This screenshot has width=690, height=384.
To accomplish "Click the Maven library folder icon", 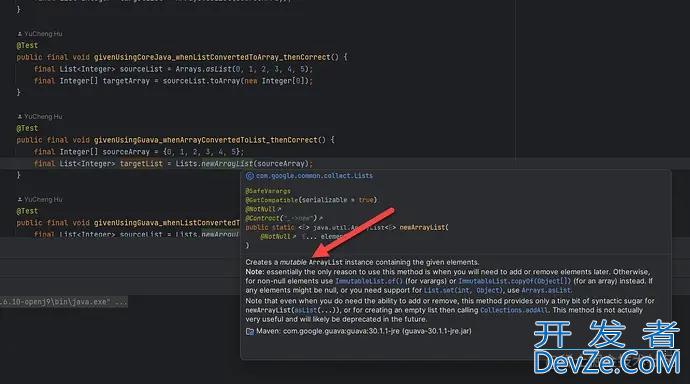I will [250, 331].
